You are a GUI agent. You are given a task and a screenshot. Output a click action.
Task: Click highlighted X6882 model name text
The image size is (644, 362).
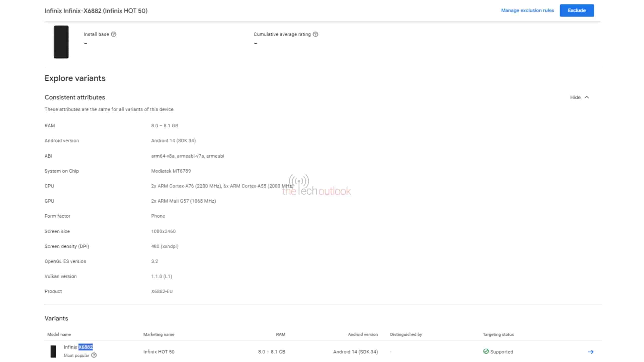(86, 347)
